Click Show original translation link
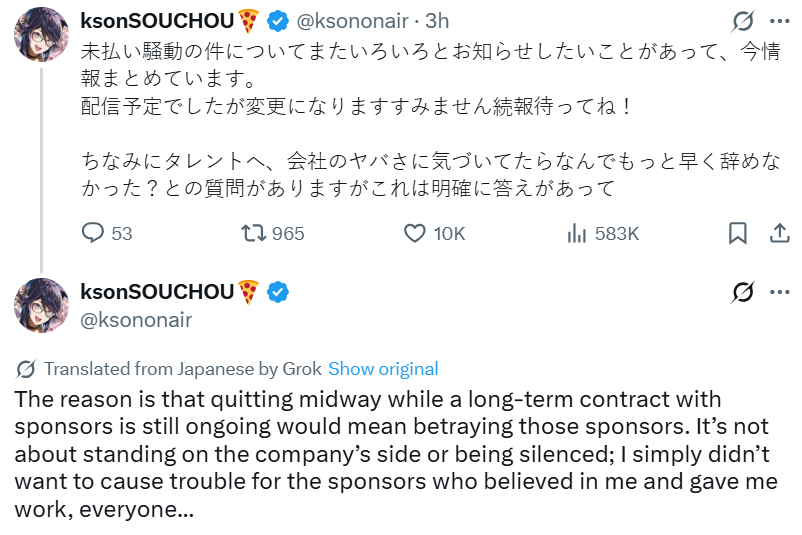Image resolution: width=802 pixels, height=535 pixels. (383, 368)
